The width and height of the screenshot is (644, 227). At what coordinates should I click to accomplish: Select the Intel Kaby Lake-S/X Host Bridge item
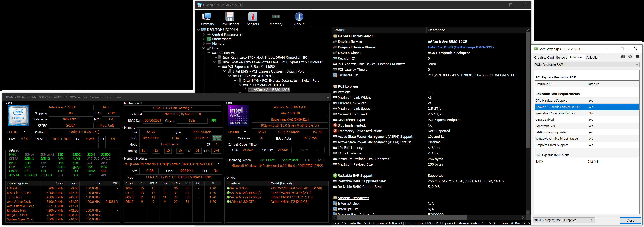[x=265, y=58]
